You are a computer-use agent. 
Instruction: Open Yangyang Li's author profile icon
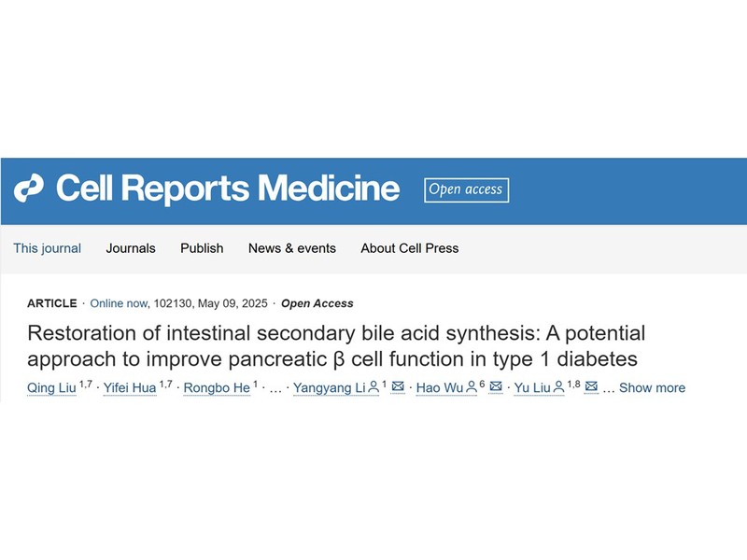[x=373, y=387]
